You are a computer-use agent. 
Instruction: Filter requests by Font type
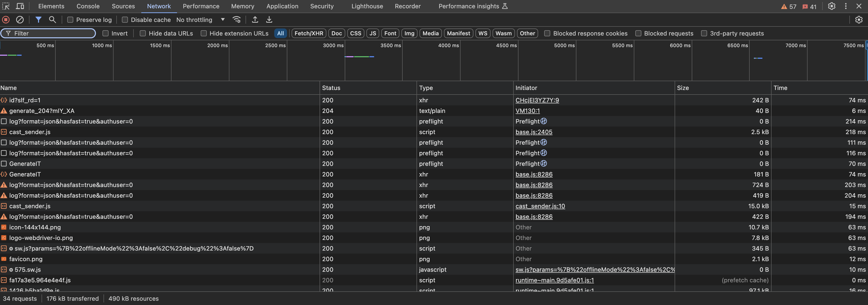tap(390, 33)
